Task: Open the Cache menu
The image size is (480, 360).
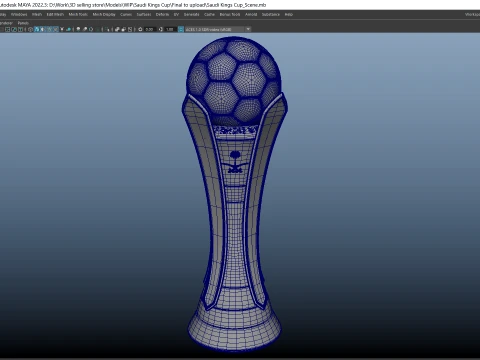Action: click(x=209, y=14)
